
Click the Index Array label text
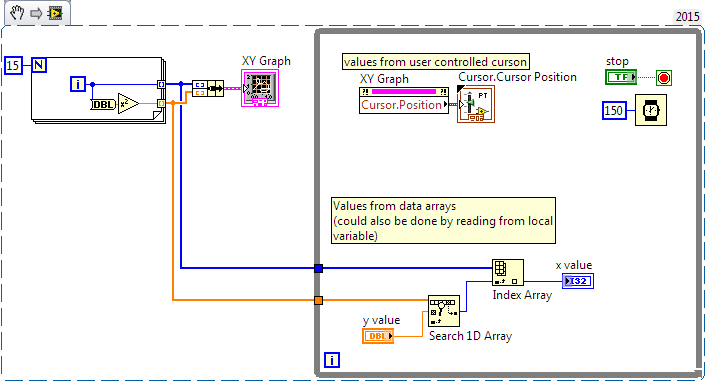(522, 295)
